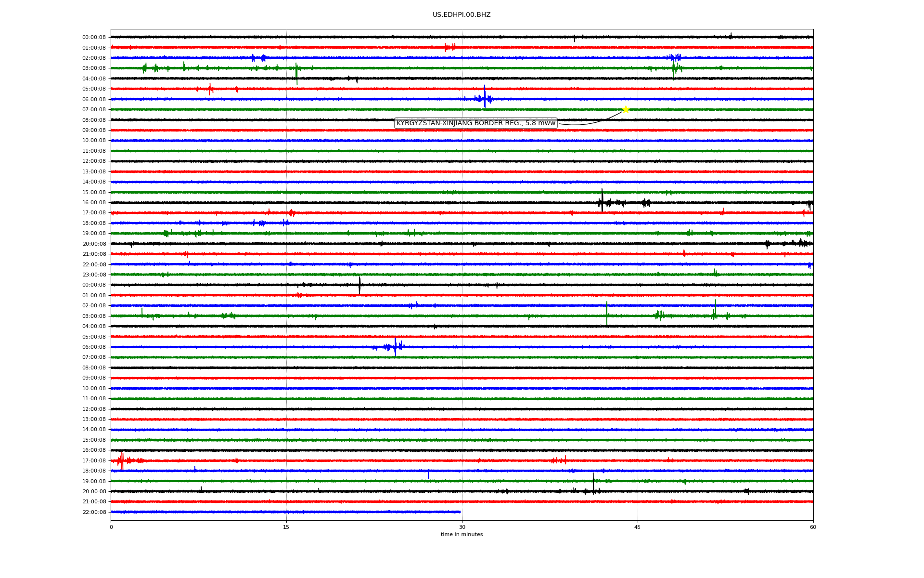Click the plot title US.EDHPI.00.BHZ
This screenshot has height=578, width=924.
461,15
